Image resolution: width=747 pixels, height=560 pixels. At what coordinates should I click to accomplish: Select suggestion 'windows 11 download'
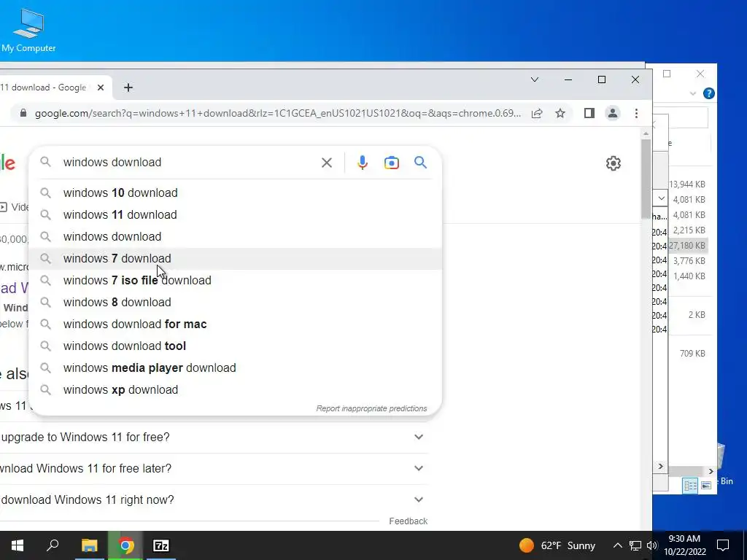point(236,215)
